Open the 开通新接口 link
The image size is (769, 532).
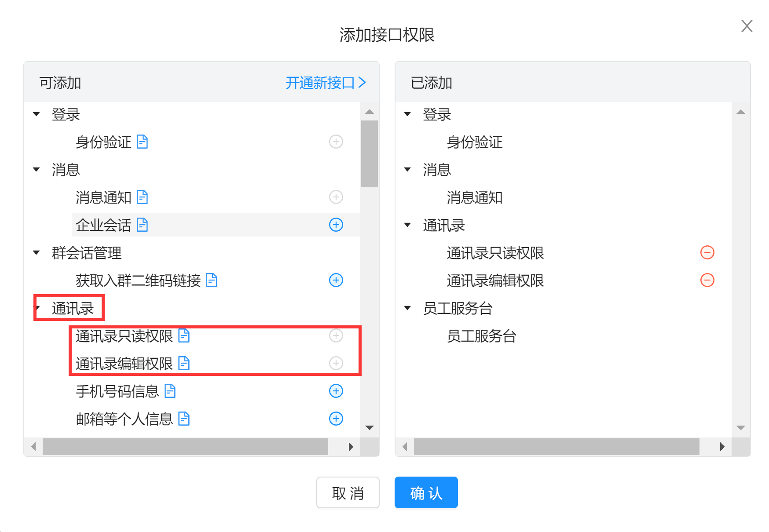(x=325, y=83)
